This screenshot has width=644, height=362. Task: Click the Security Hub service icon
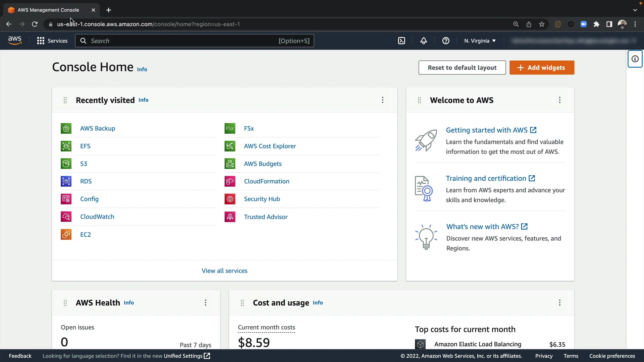click(230, 199)
